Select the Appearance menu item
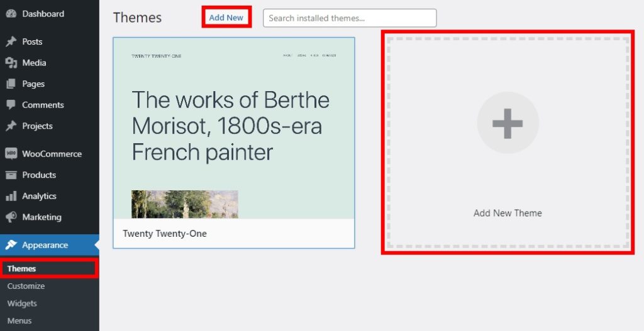 click(x=49, y=245)
